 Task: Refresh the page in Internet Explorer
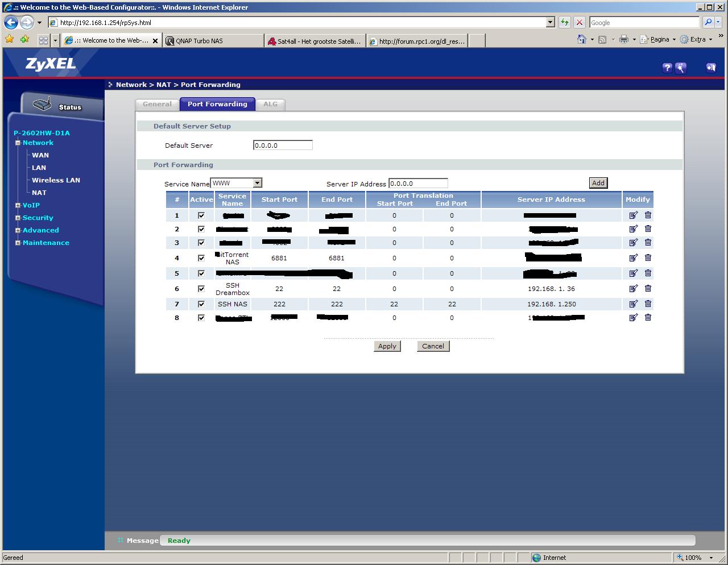coord(564,22)
